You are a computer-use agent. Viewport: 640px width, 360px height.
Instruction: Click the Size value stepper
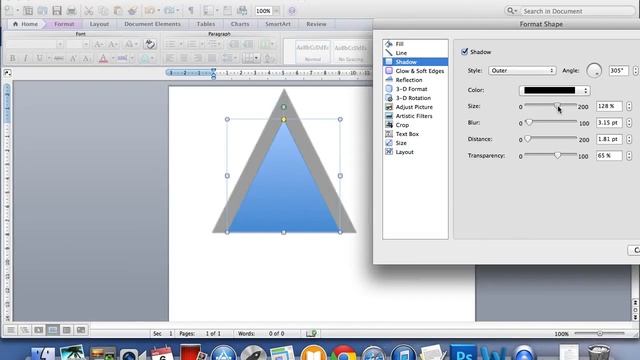coord(629,106)
